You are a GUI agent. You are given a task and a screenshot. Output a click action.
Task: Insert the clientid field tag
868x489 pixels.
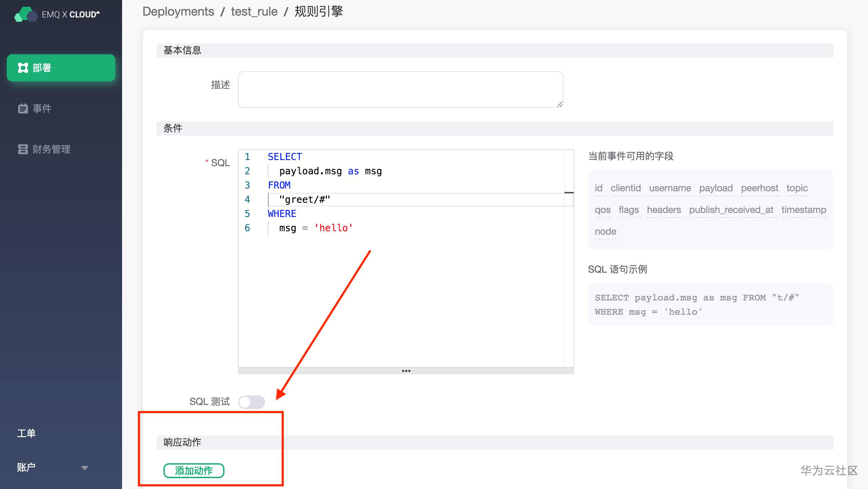(626, 188)
